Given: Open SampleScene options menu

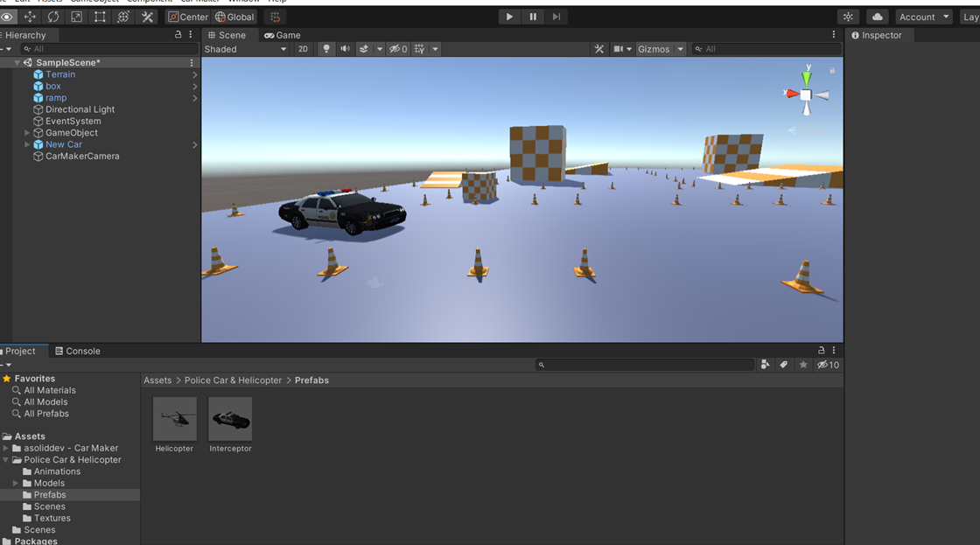Looking at the screenshot, I should tap(192, 62).
